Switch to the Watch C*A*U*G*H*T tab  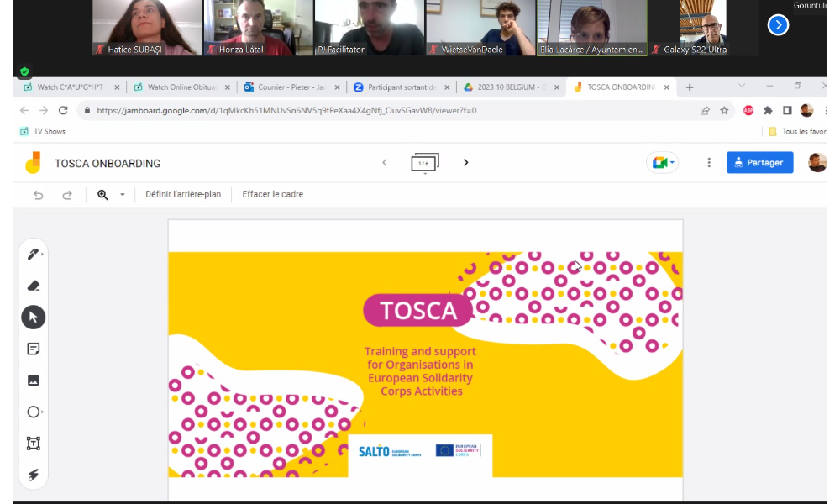click(x=70, y=87)
